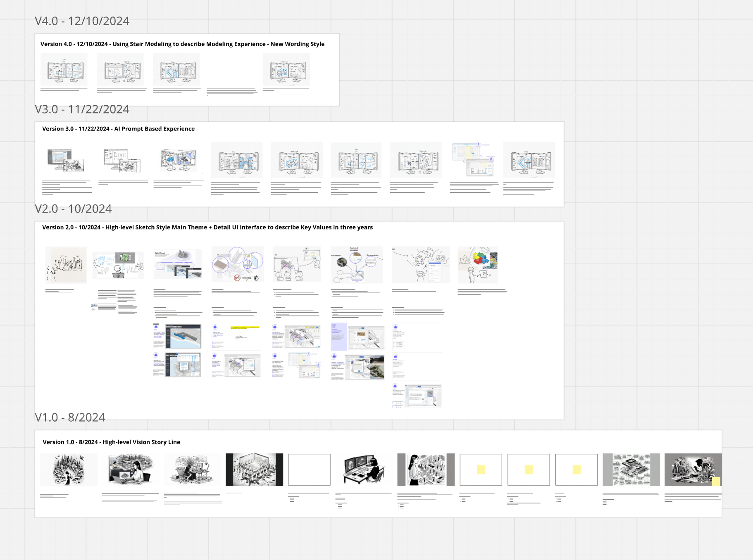Viewport: 753px width, 560px height.
Task: Select third yellow sticky note in Version 1.0
Action: pos(577,470)
